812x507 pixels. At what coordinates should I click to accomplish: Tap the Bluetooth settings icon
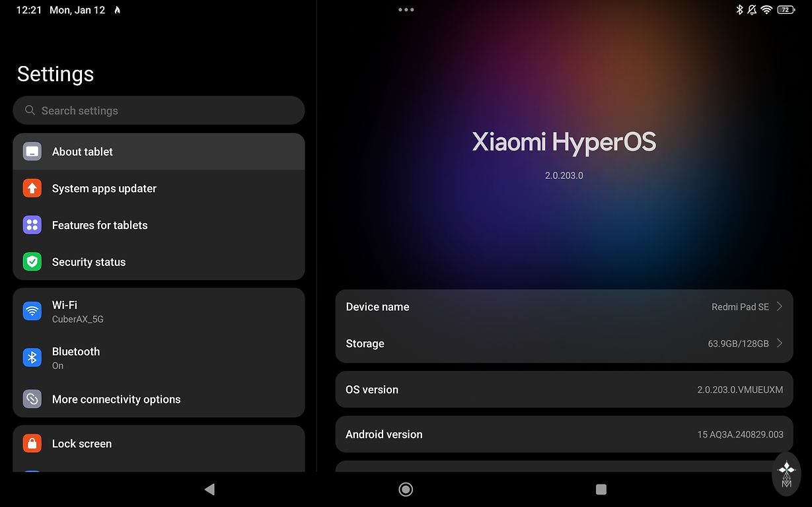click(32, 358)
